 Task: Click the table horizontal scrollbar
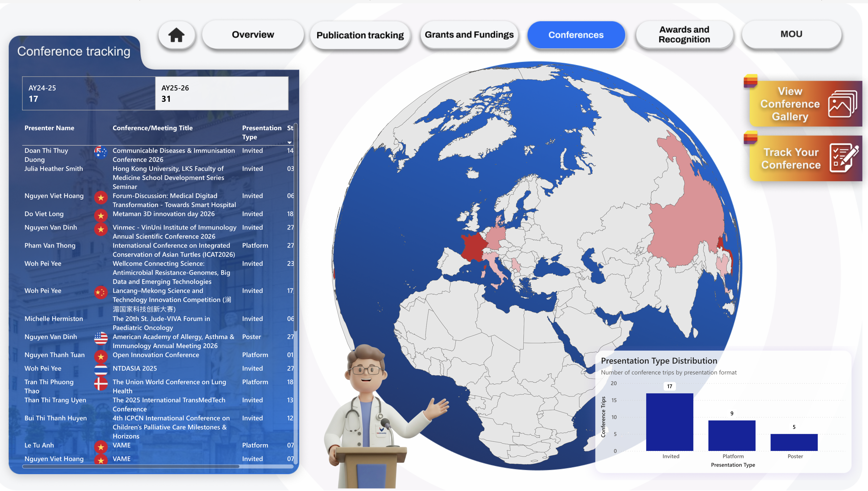[131, 466]
